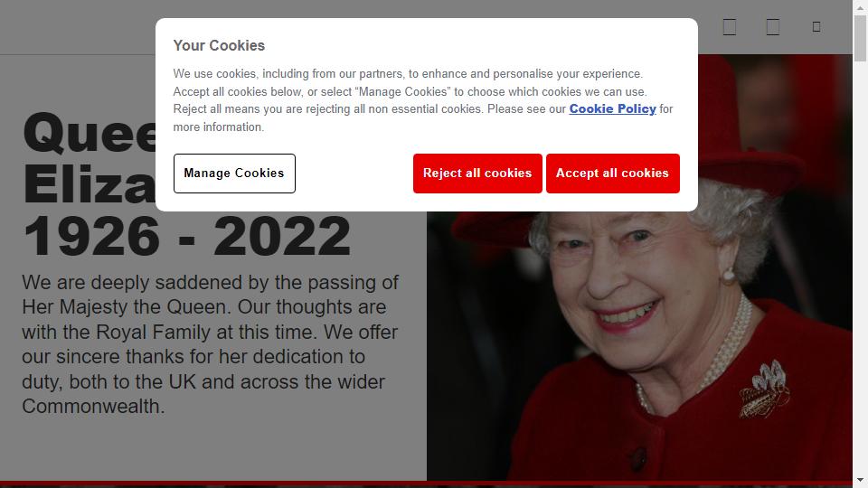Click the brooch on the red coat
The image size is (868, 488).
765,389
